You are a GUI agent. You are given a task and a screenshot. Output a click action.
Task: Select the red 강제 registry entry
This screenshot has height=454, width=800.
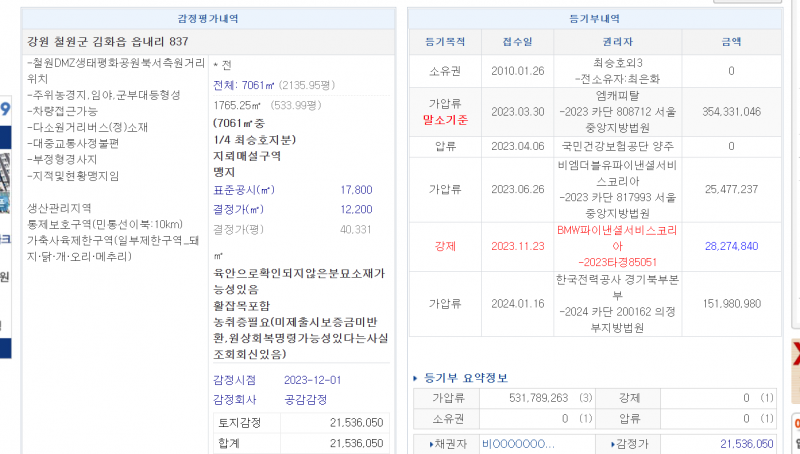point(446,246)
